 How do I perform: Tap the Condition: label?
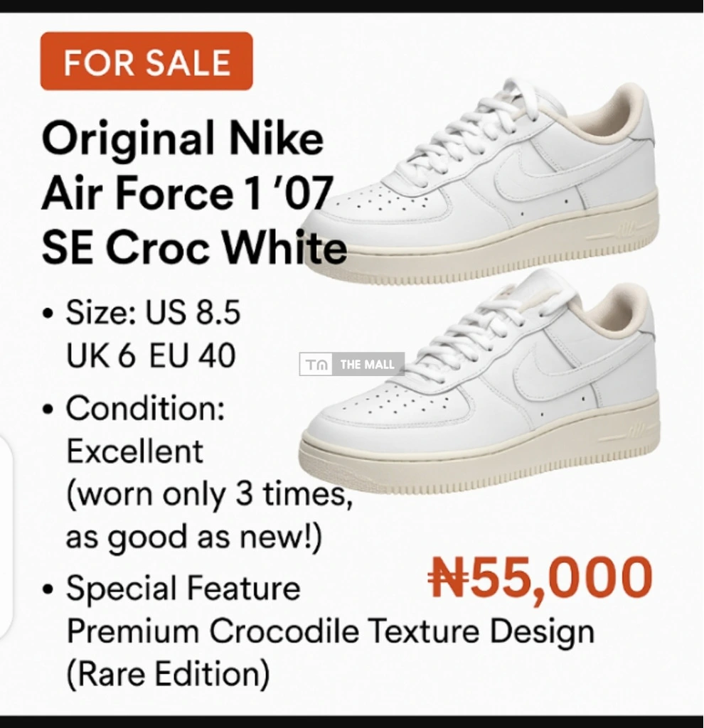[145, 408]
